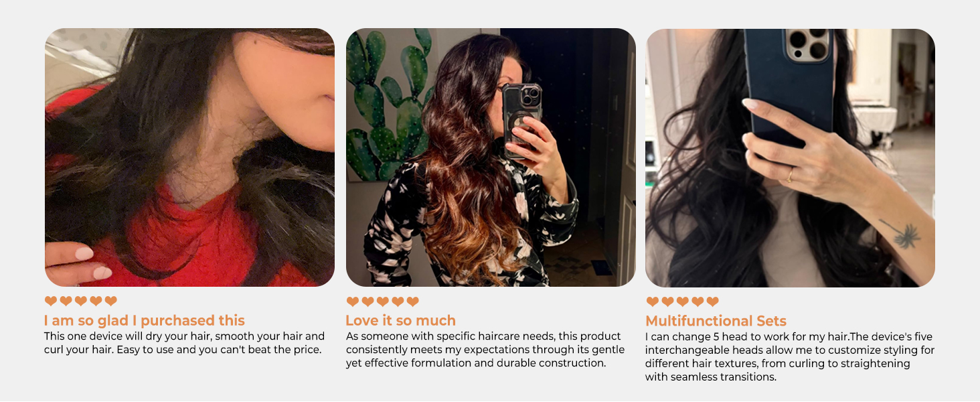
Task: Click first heart under the cactus photo
Action: [353, 302]
